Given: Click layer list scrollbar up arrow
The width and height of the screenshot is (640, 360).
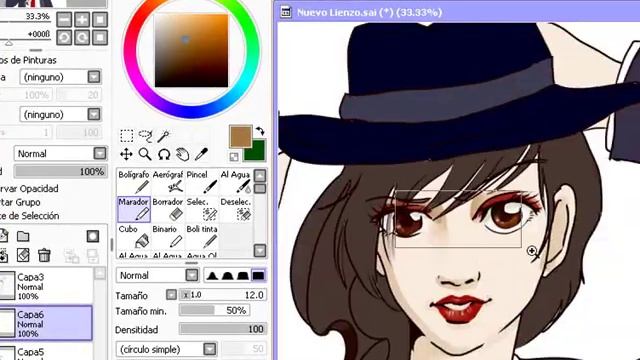Looking at the screenshot, I should [100, 273].
